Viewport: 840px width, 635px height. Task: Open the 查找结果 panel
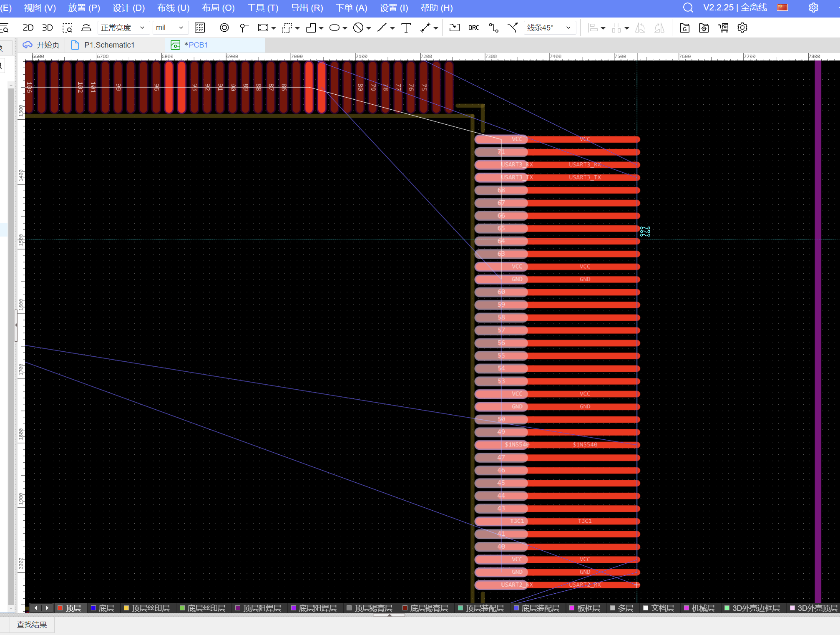(x=32, y=625)
